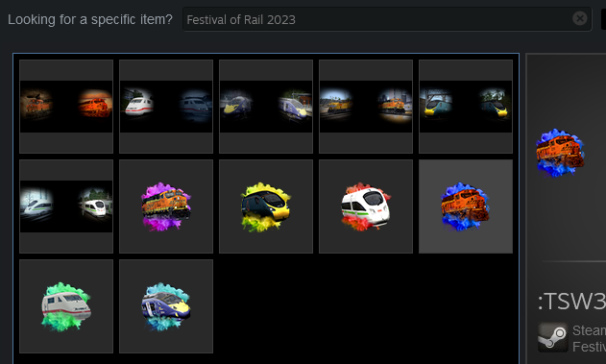Image resolution: width=606 pixels, height=364 pixels.
Task: Select the white train with green stripe card
Action: (x=66, y=206)
